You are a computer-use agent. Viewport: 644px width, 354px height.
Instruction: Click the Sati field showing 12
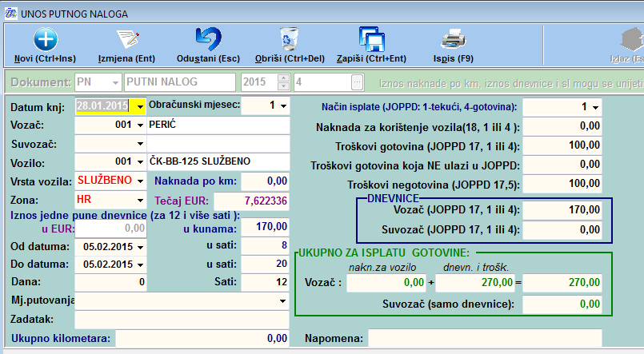(265, 282)
